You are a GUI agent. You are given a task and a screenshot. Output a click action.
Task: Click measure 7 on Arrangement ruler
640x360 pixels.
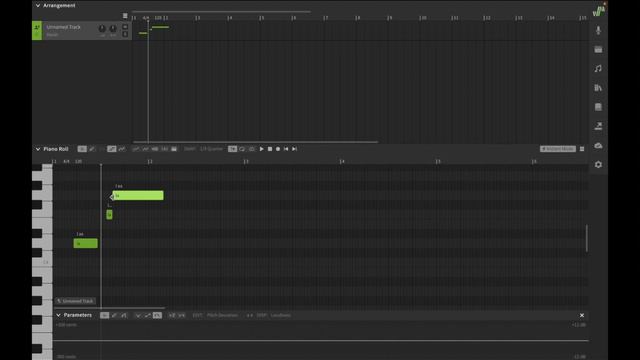pyautogui.click(x=325, y=18)
